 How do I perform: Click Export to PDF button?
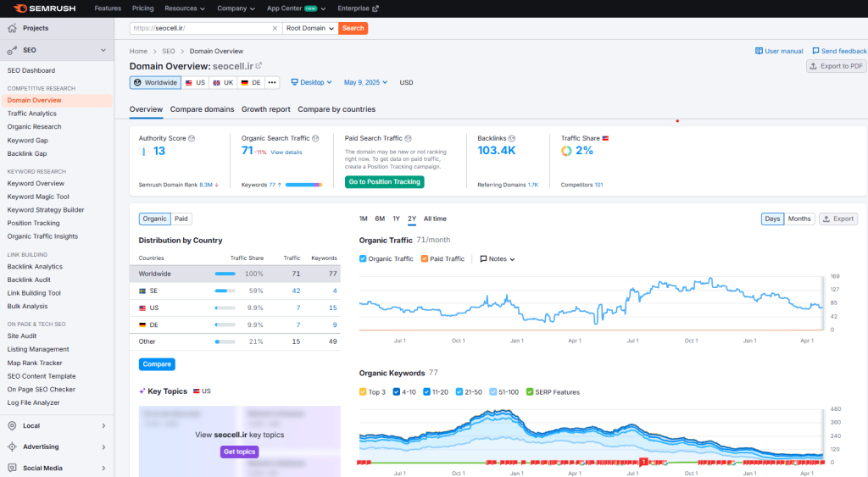point(837,66)
